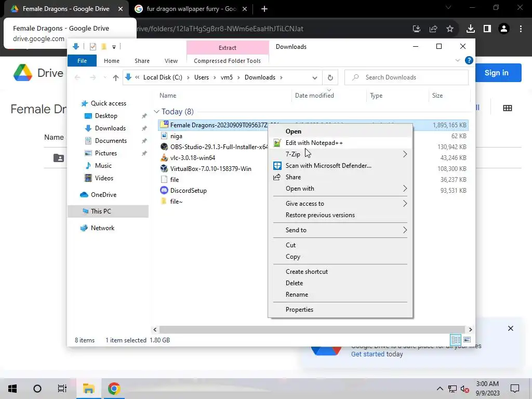Open address bar history dropdown
This screenshot has height=399, width=532.
pos(314,78)
